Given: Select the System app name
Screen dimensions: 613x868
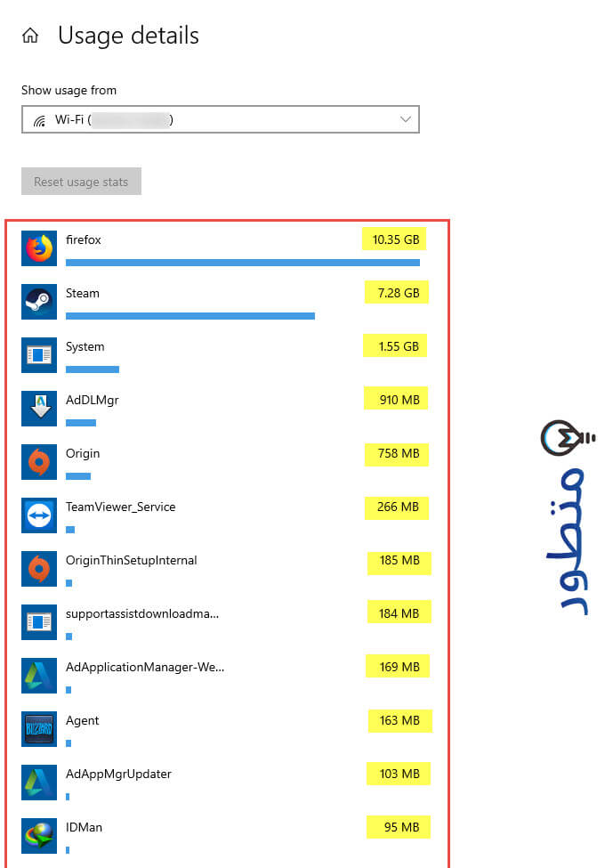Looking at the screenshot, I should coord(85,346).
